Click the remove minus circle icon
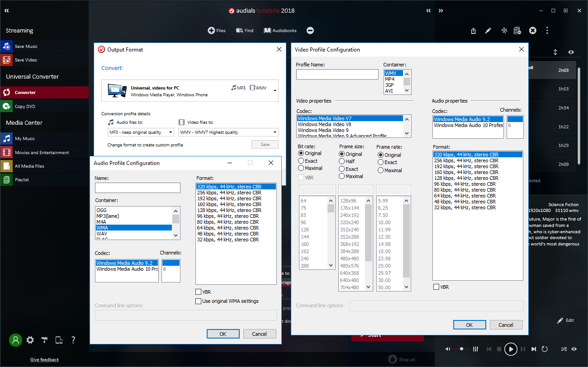The width and height of the screenshot is (588, 367). (310, 30)
